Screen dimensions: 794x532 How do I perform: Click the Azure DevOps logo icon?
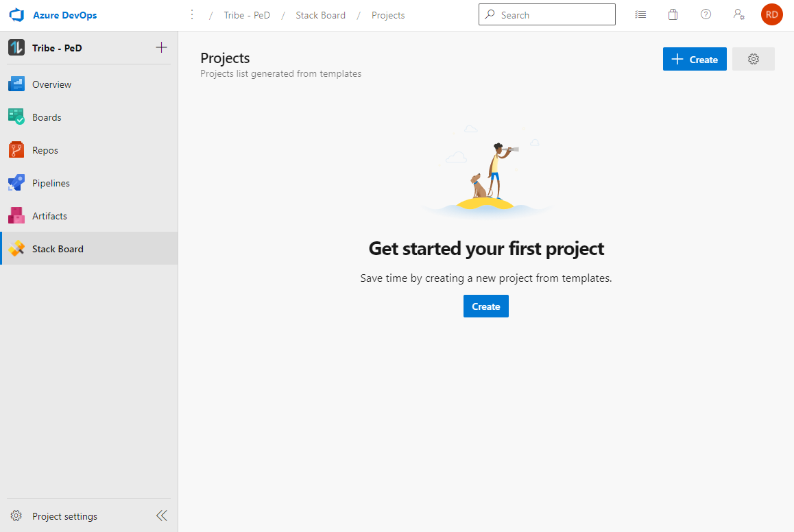point(16,15)
